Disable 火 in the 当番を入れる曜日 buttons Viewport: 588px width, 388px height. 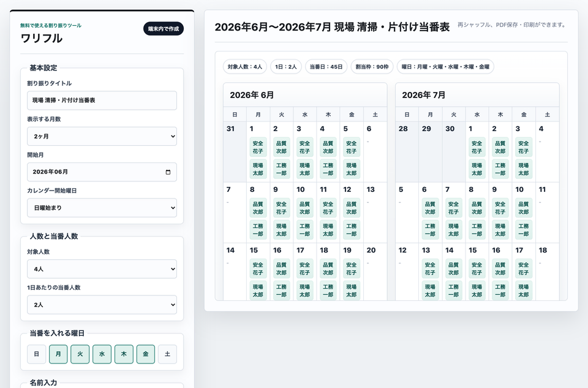point(80,354)
